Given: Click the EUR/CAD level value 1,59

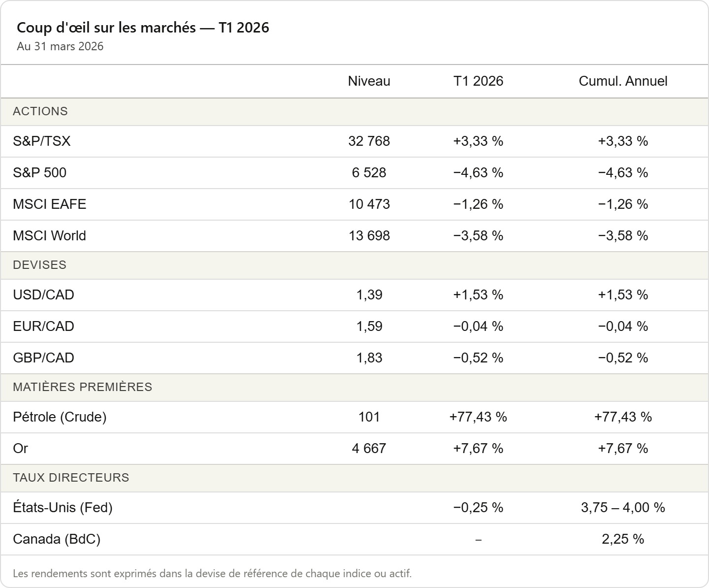Looking at the screenshot, I should pyautogui.click(x=369, y=327).
